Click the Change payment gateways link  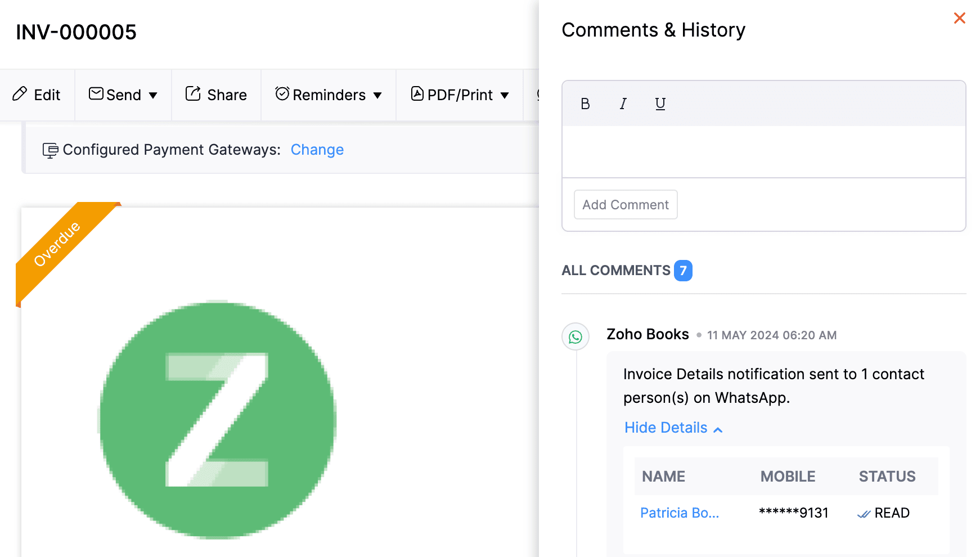pyautogui.click(x=317, y=150)
